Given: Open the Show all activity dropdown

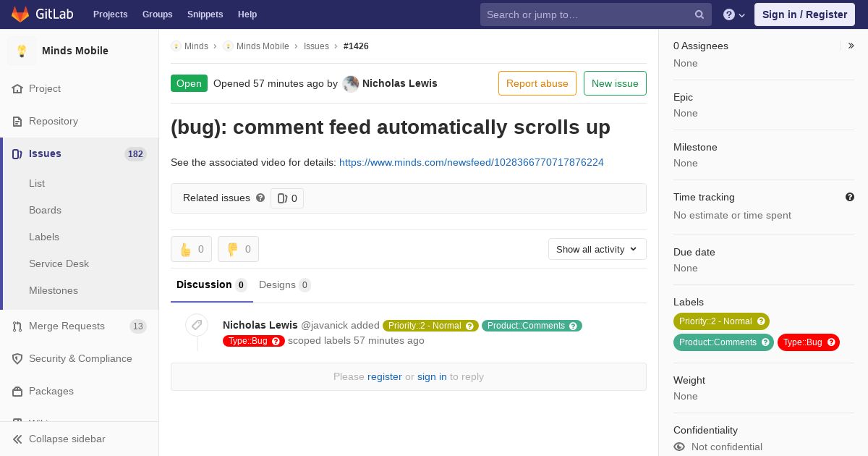Looking at the screenshot, I should click(x=597, y=249).
